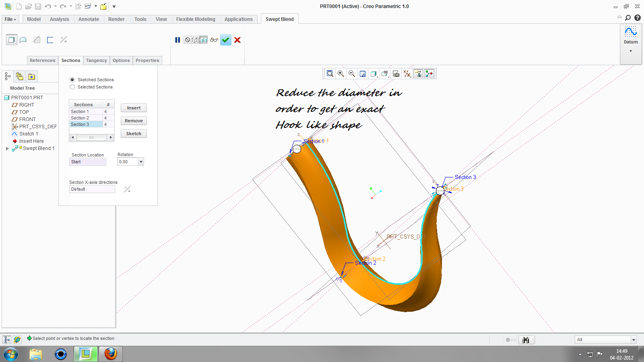Click the X-axis direction flip icon in Sections panel
Image resolution: width=644 pixels, height=362 pixels.
pyautogui.click(x=127, y=189)
